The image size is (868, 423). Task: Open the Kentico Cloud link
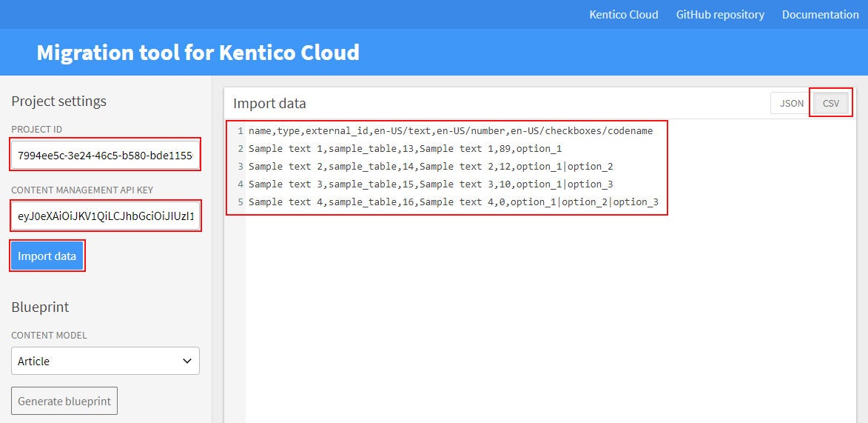point(623,14)
